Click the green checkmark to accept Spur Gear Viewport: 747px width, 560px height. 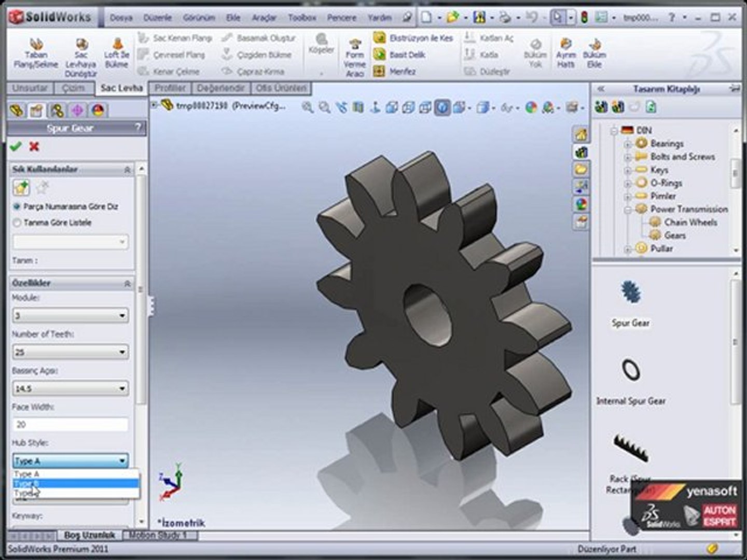tap(16, 147)
